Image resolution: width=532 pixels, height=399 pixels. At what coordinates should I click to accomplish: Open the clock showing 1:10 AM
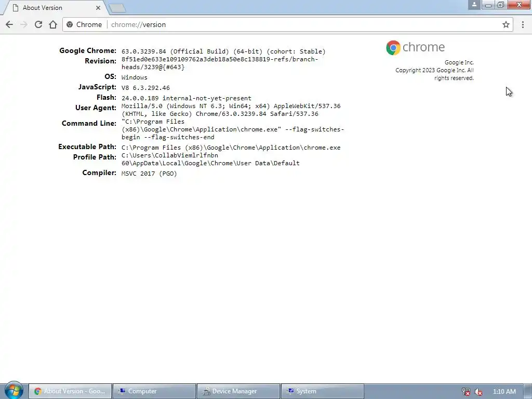point(504,391)
